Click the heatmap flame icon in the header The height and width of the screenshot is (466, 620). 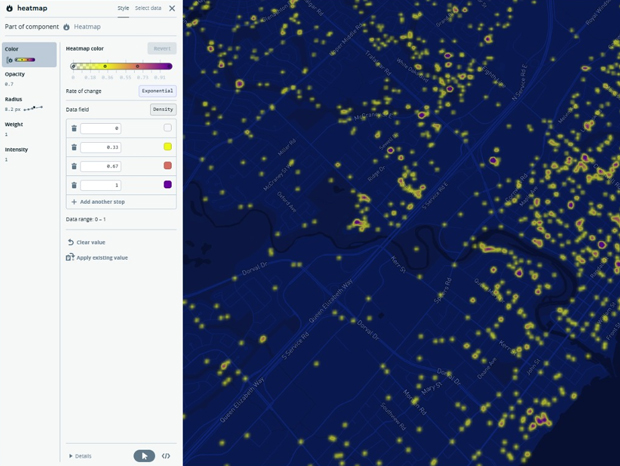pos(9,8)
